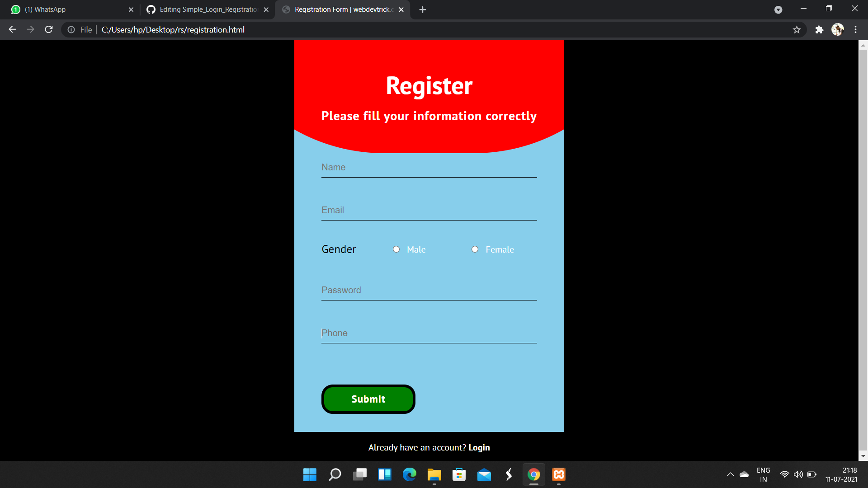Open the user profile avatar icon
The height and width of the screenshot is (488, 868).
coord(837,30)
